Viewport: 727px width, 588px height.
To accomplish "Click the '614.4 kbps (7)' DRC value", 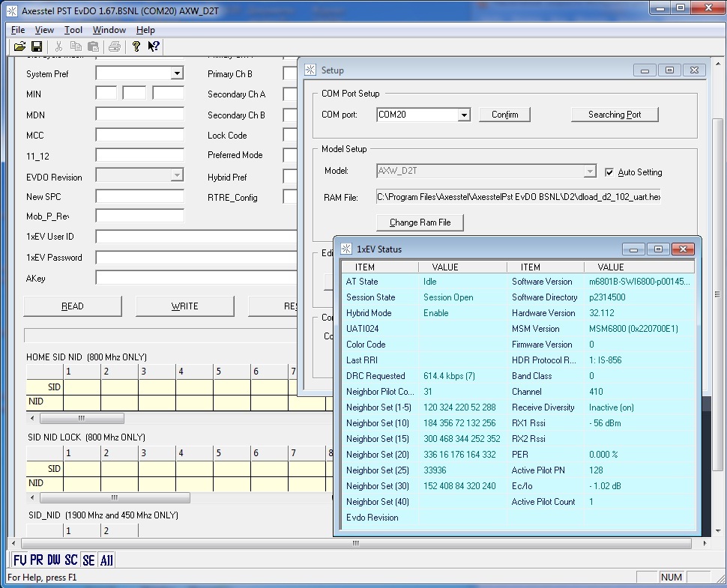I will pos(449,376).
